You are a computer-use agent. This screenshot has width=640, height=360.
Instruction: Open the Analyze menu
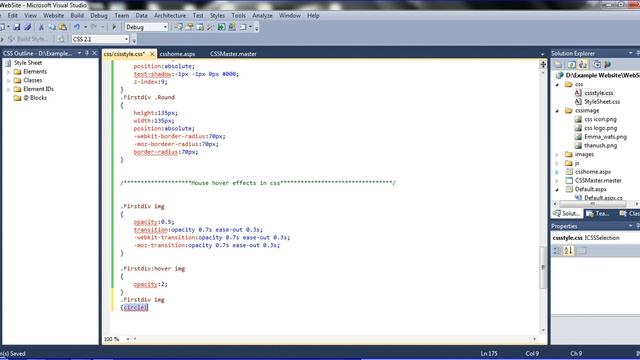(262, 16)
